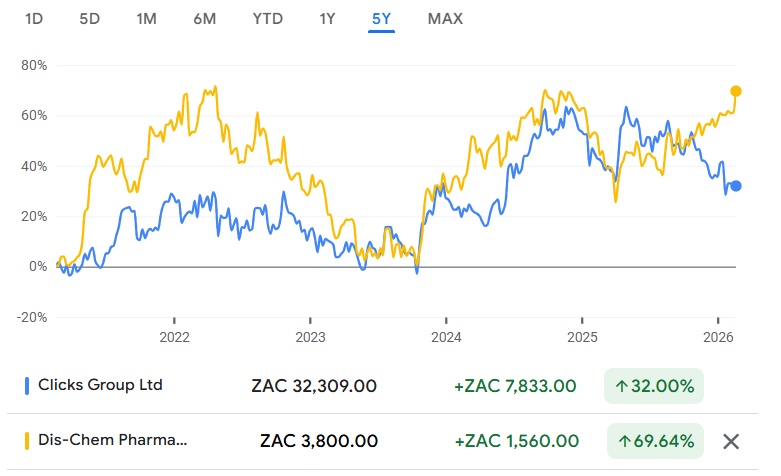
Task: Click the blue endpoint dot on chart
Action: [735, 186]
